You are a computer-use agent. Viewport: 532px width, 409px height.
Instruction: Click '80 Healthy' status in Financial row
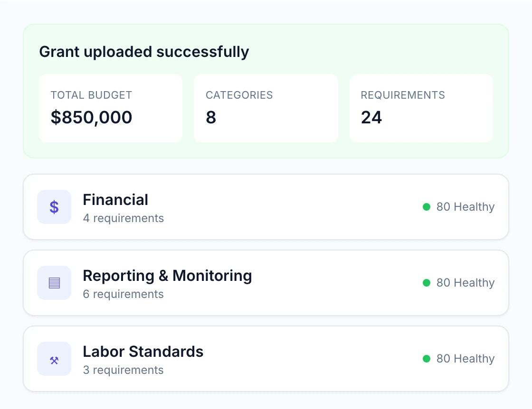coord(465,207)
